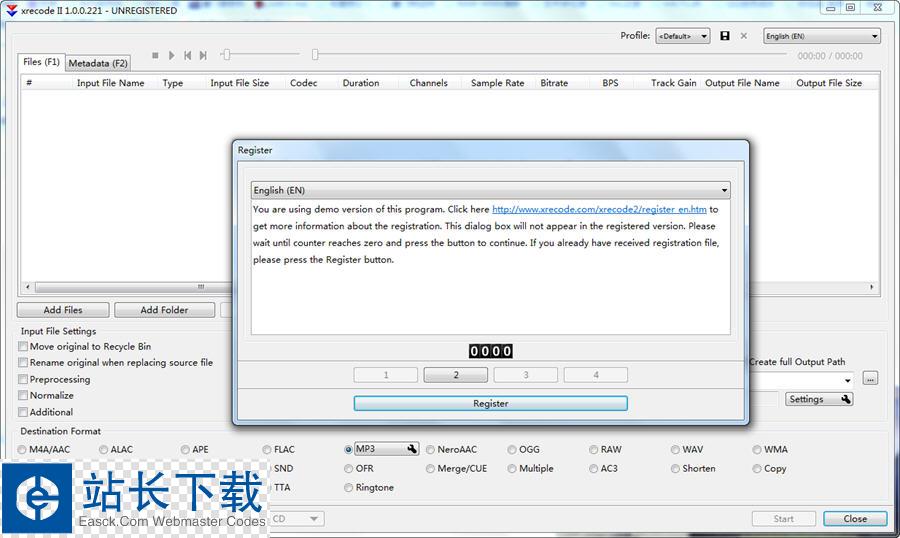Select WAV destination format
900x538 pixels.
tap(676, 450)
